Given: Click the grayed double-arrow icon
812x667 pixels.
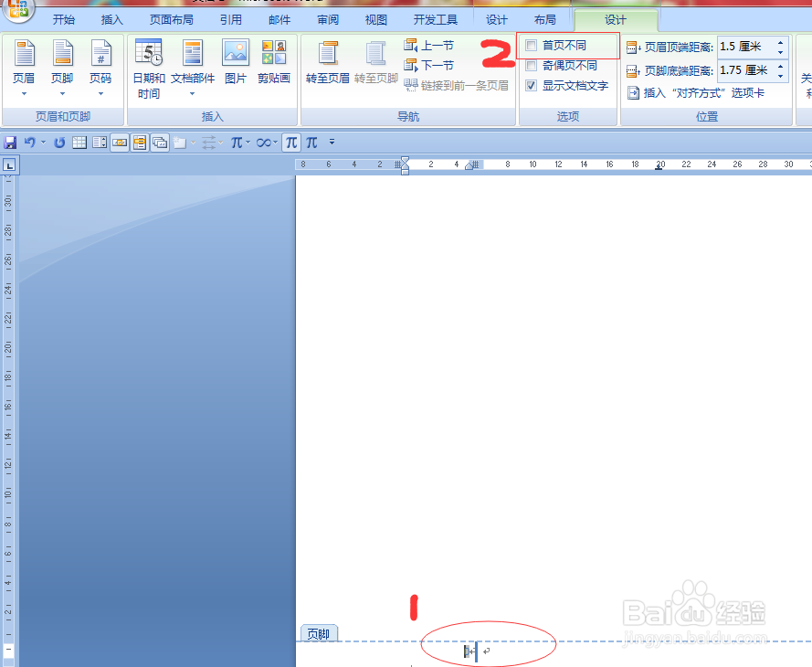Looking at the screenshot, I should (208, 143).
